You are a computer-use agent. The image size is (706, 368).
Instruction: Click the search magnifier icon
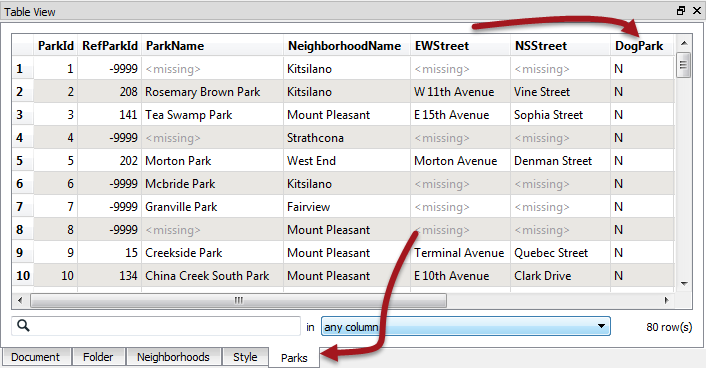click(x=23, y=326)
